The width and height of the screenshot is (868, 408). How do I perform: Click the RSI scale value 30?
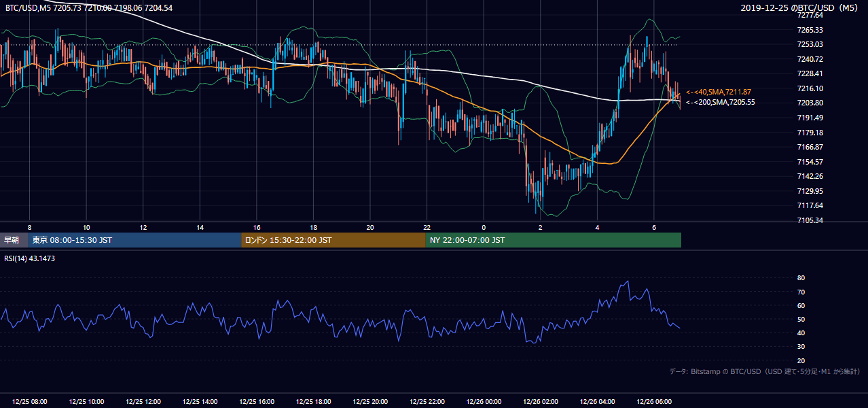[801, 347]
